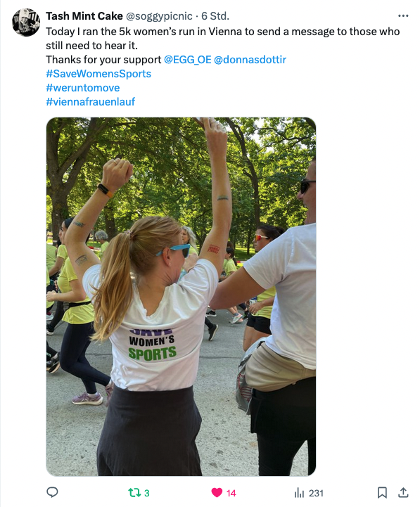This screenshot has height=507, width=420.
Task: Click the Tash Mint Cake display name
Action: (x=84, y=16)
